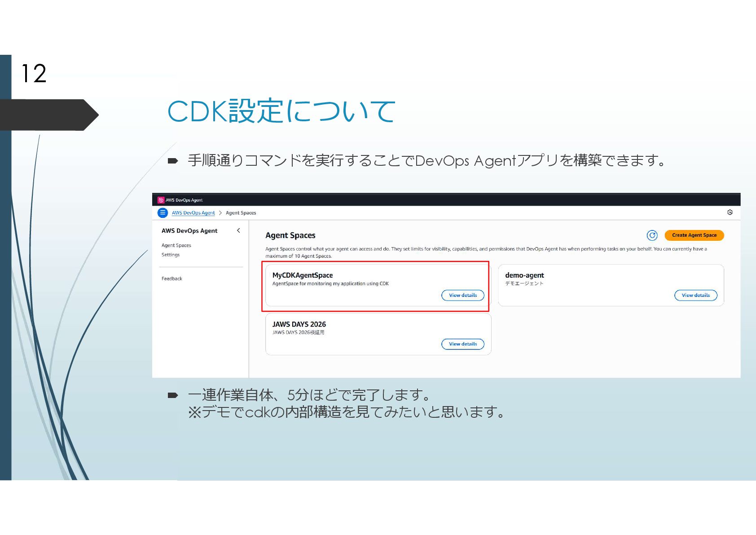Click the Create Agent Space button
This screenshot has width=756, height=535.
[694, 235]
